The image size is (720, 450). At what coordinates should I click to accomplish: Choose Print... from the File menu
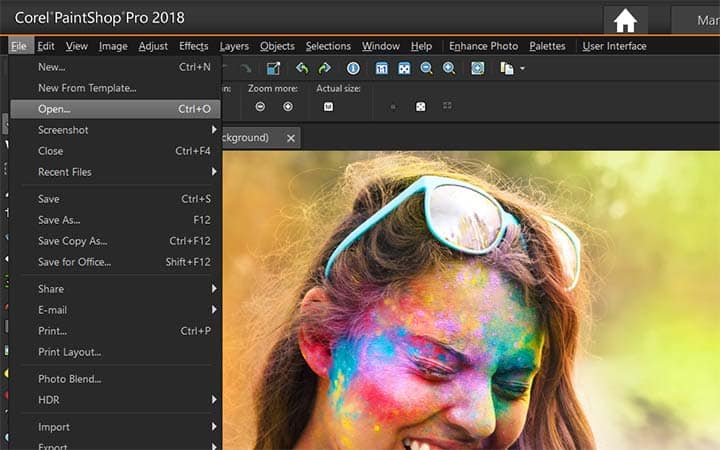(x=115, y=331)
